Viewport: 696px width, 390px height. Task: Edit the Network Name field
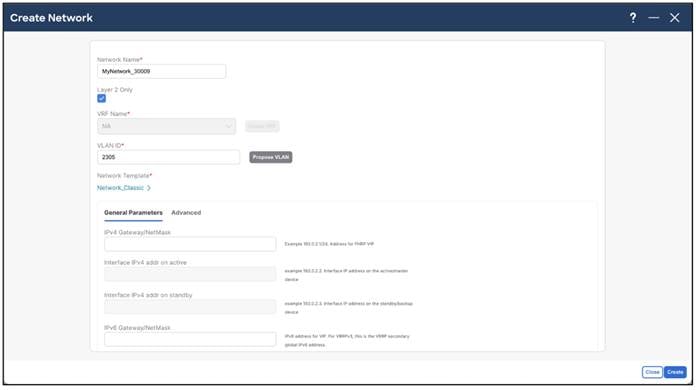[162, 71]
